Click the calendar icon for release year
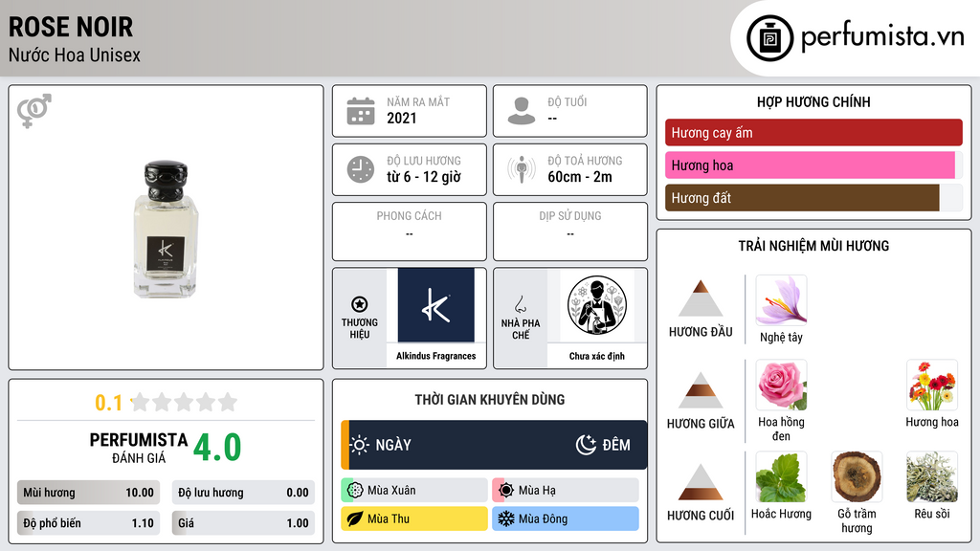The width and height of the screenshot is (980, 551). 361,111
